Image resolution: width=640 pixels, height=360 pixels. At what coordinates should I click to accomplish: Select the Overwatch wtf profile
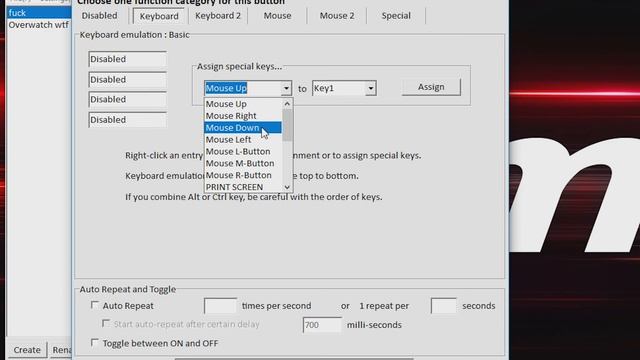(39, 25)
